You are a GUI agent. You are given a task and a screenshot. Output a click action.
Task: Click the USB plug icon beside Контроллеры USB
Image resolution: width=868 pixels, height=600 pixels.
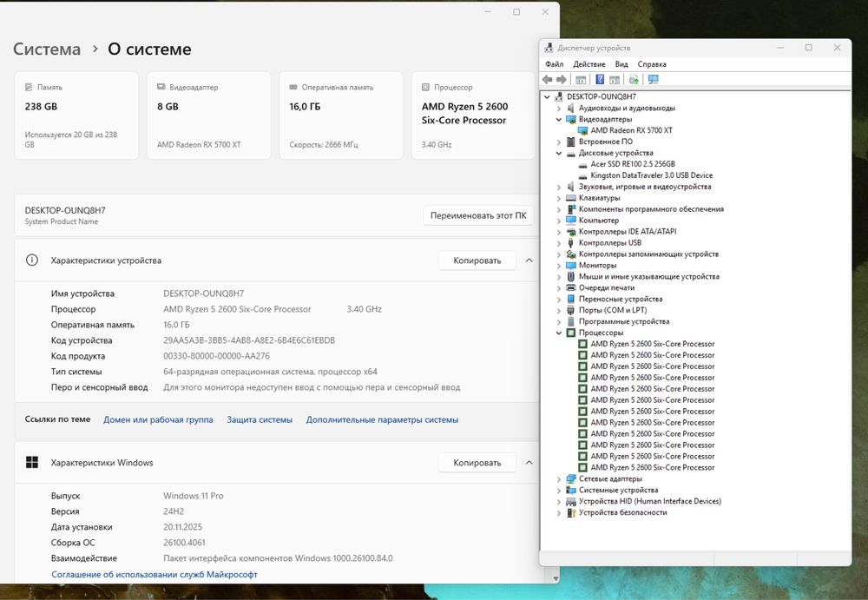[x=571, y=242]
